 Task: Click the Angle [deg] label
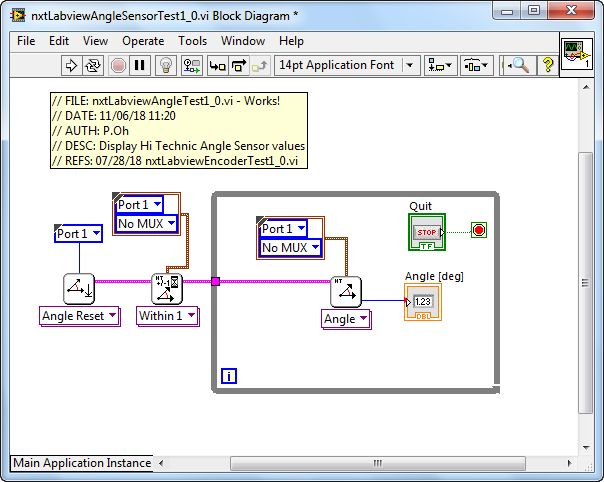434,276
